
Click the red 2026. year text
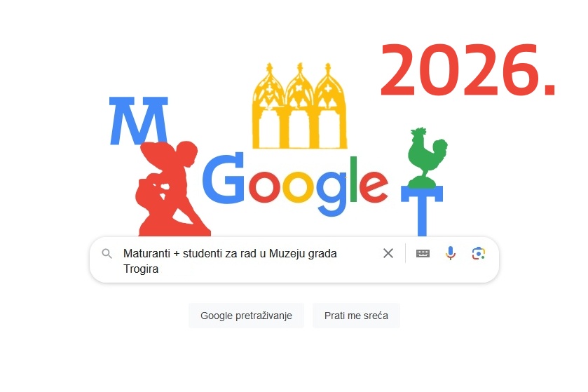pyautogui.click(x=467, y=70)
